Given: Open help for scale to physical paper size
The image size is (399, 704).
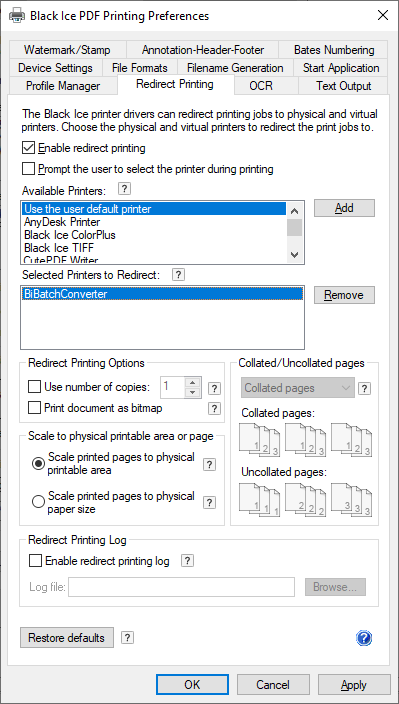Looking at the screenshot, I should coord(209,502).
